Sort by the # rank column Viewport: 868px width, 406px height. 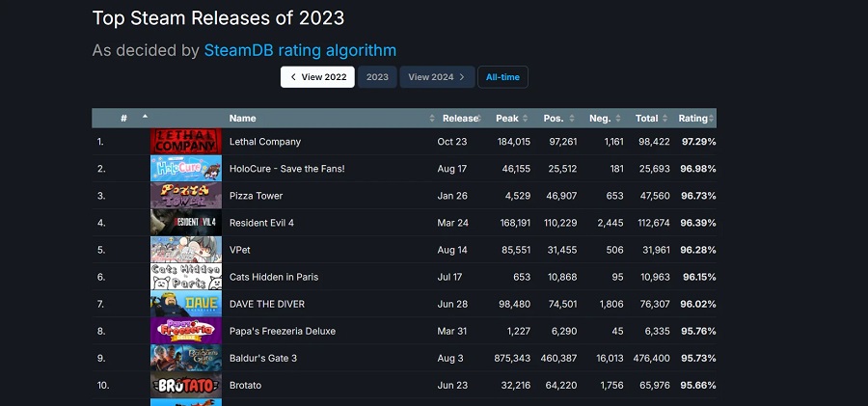[x=124, y=118]
